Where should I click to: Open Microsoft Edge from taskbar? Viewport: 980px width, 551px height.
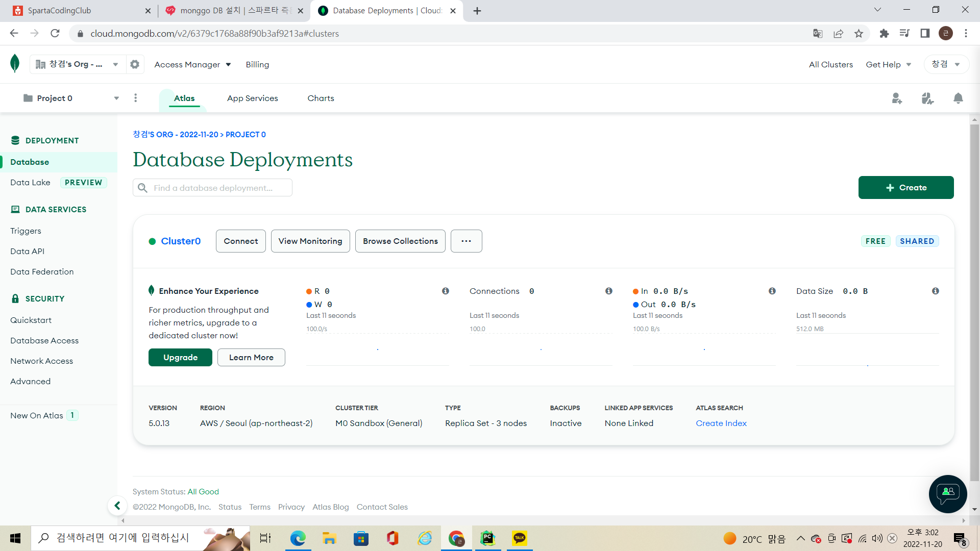point(298,538)
